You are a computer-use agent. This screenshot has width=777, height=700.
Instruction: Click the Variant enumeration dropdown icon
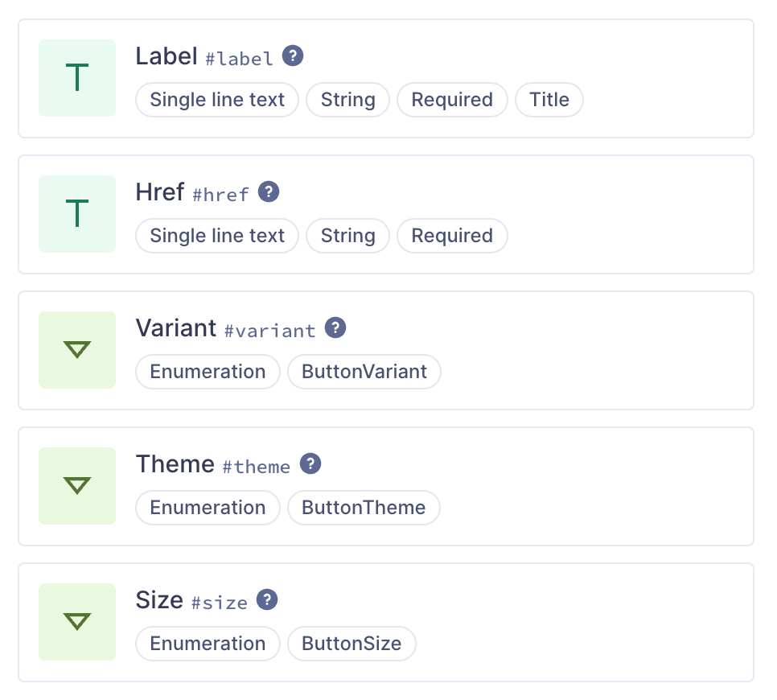pyautogui.click(x=77, y=350)
